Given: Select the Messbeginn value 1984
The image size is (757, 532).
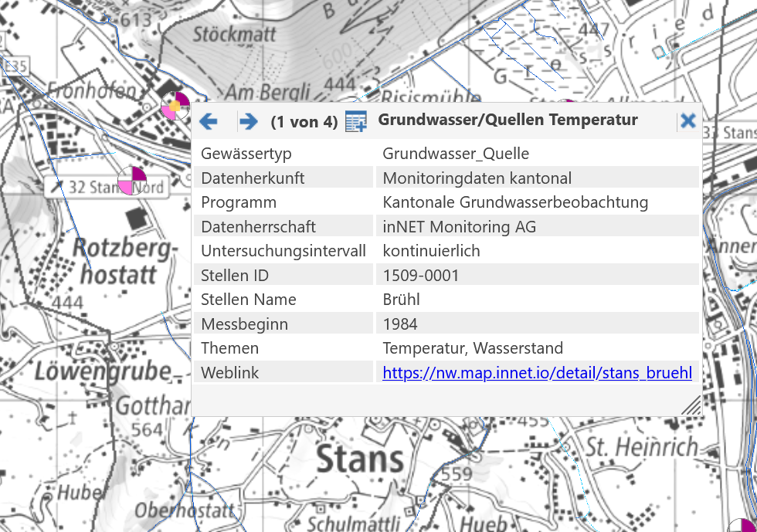Looking at the screenshot, I should tap(400, 324).
